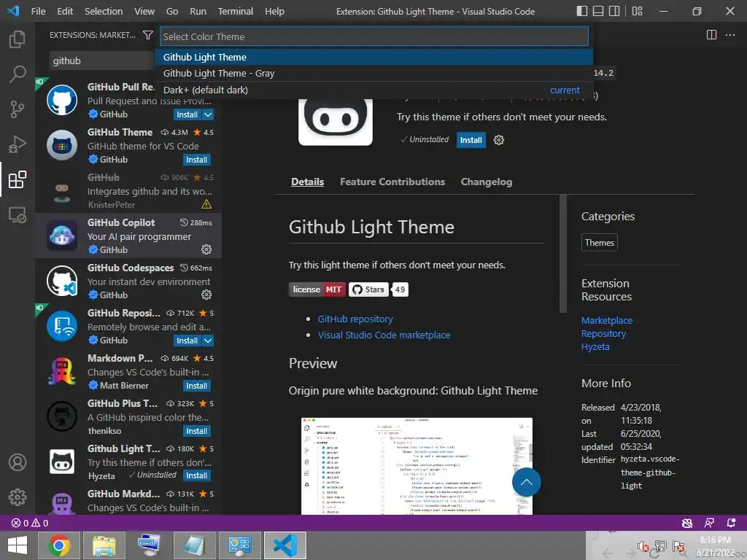Open notifications bell in status bar
This screenshot has width=747, height=560.
(x=731, y=523)
